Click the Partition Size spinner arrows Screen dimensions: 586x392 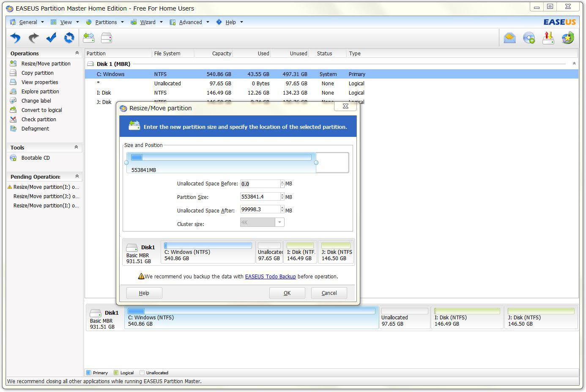[282, 197]
